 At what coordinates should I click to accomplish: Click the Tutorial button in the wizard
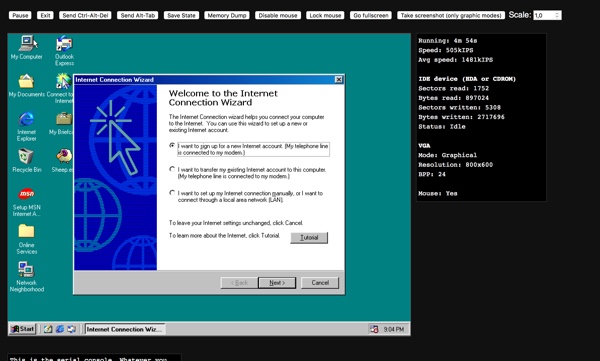[x=309, y=238]
